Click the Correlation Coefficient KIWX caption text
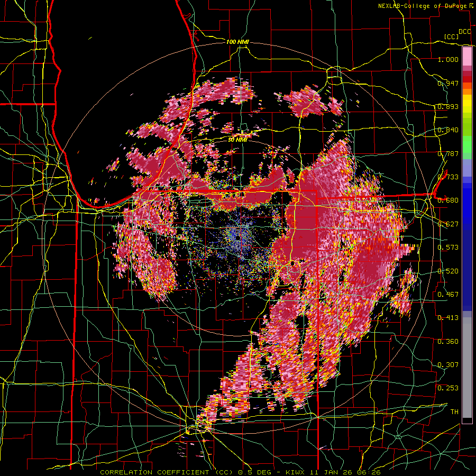This screenshot has height=476, width=476. pyautogui.click(x=240, y=472)
